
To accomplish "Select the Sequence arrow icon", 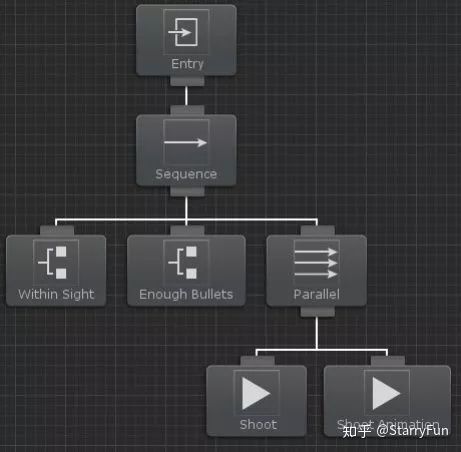I will [186, 143].
